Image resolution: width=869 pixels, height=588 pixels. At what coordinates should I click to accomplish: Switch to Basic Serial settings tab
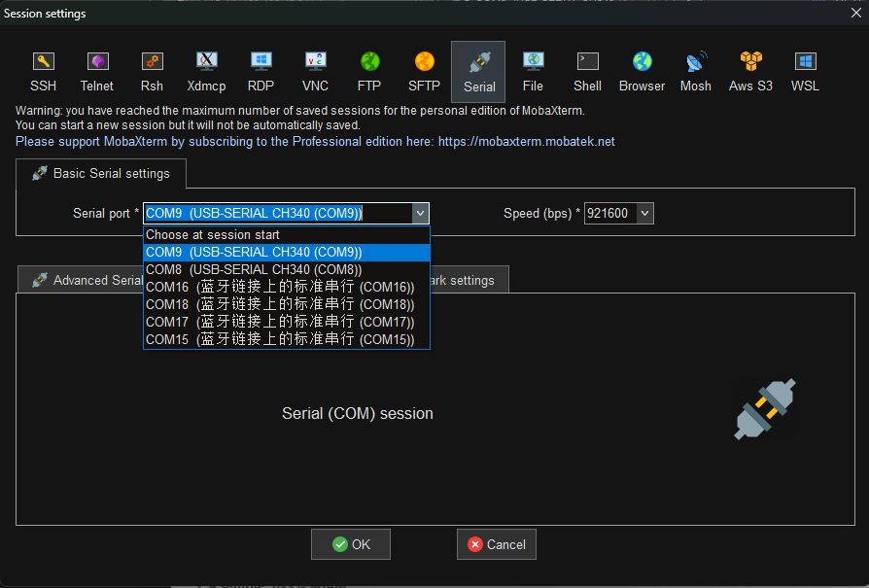[101, 173]
